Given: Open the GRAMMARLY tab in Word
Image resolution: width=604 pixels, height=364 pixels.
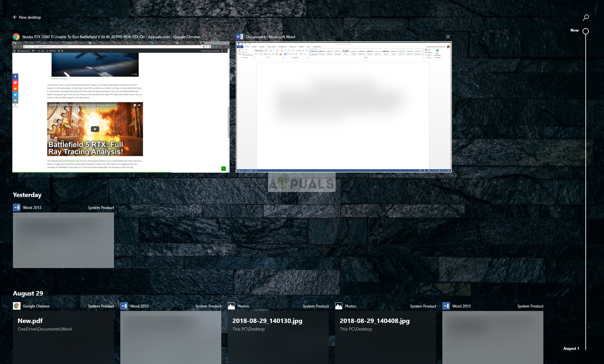Looking at the screenshot, I should (x=317, y=47).
